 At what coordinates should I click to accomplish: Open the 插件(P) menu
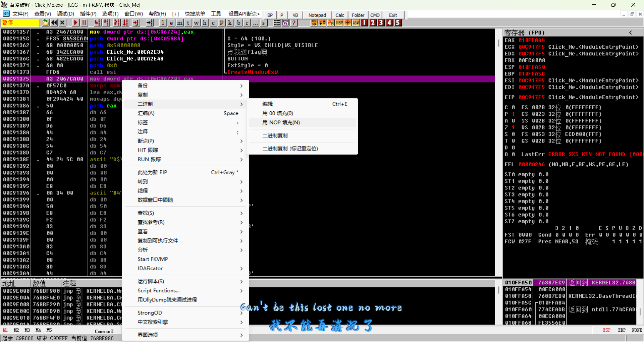[88, 14]
